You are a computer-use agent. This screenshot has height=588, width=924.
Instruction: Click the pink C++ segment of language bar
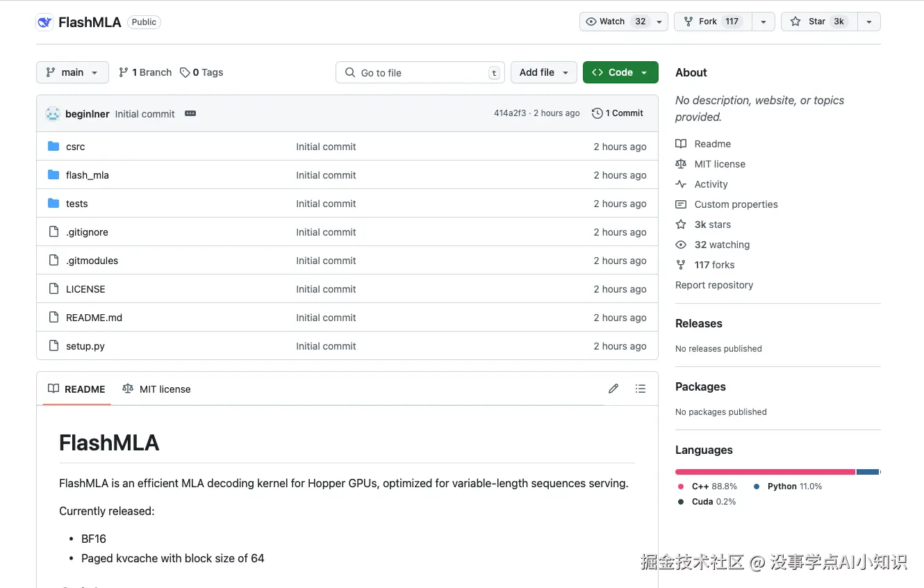tap(765, 472)
